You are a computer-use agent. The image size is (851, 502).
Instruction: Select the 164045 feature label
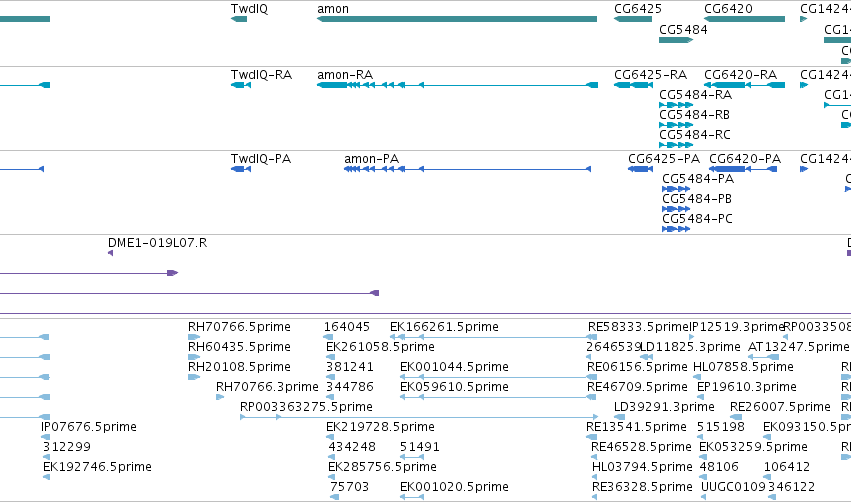(347, 327)
